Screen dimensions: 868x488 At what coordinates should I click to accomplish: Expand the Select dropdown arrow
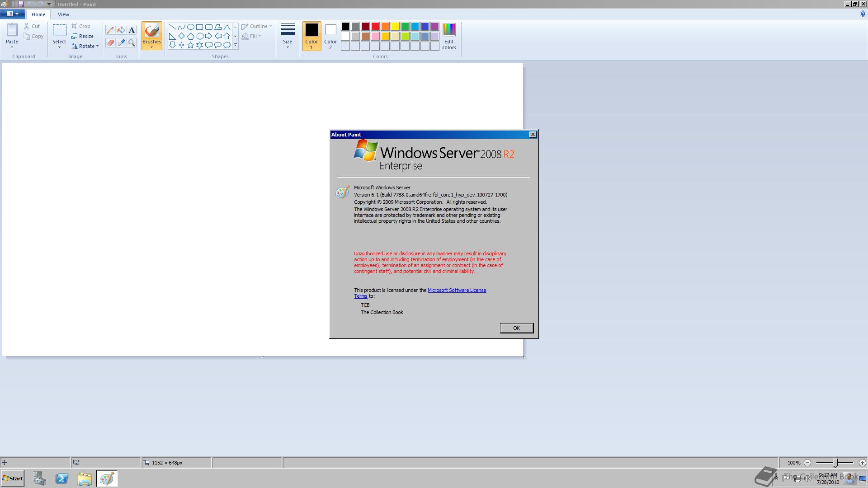point(59,47)
